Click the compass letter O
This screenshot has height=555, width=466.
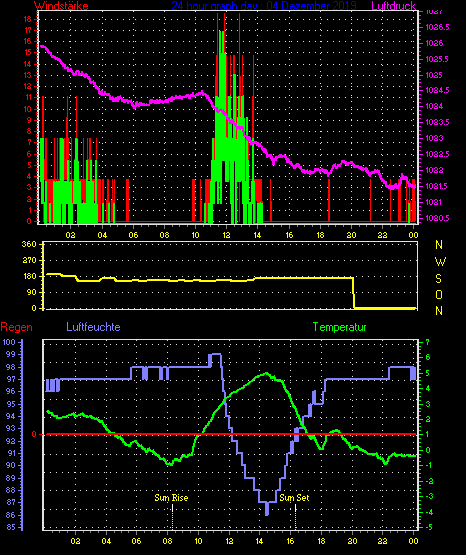439,294
